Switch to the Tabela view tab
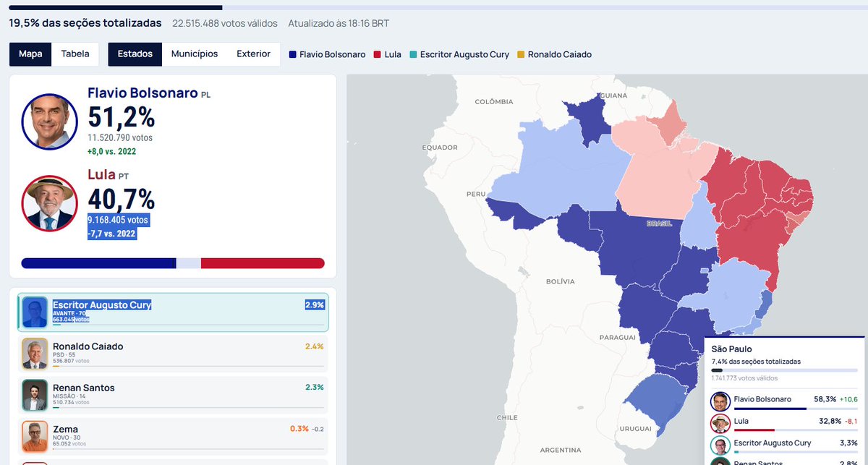 tap(75, 54)
